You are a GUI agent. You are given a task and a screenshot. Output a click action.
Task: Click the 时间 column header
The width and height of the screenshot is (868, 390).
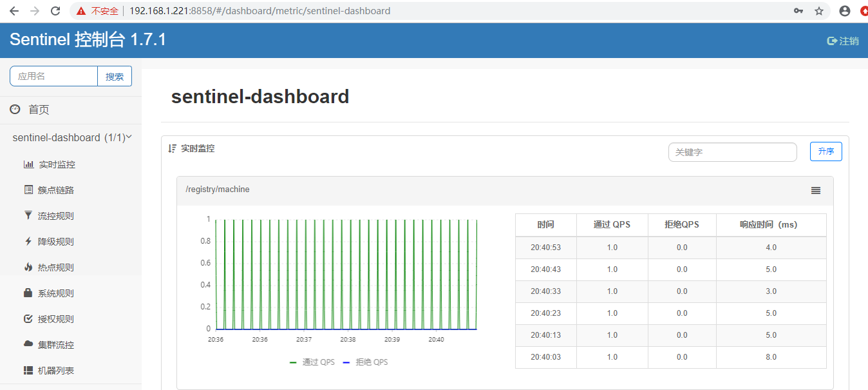tap(546, 224)
